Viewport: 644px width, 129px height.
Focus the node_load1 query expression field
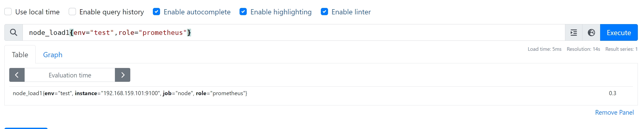tap(294, 33)
